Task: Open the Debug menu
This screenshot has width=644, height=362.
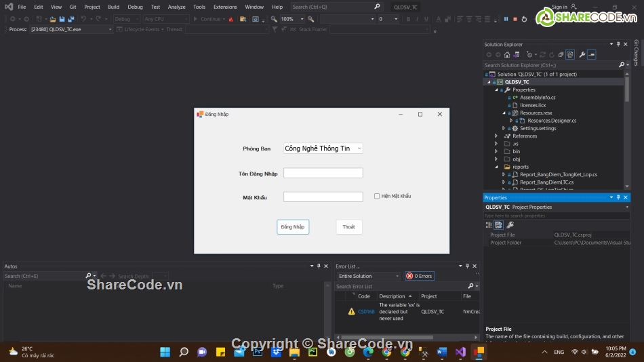Action: click(x=135, y=7)
